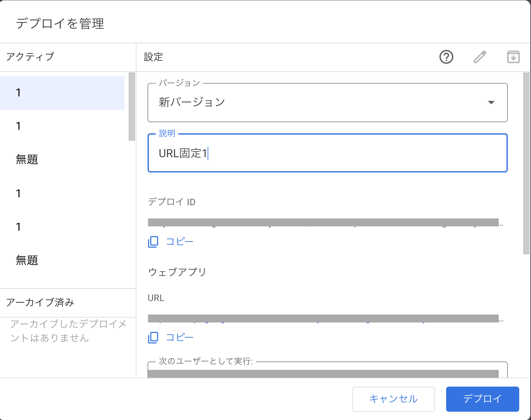Click the デプロイ button
The width and height of the screenshot is (531, 420).
(482, 399)
